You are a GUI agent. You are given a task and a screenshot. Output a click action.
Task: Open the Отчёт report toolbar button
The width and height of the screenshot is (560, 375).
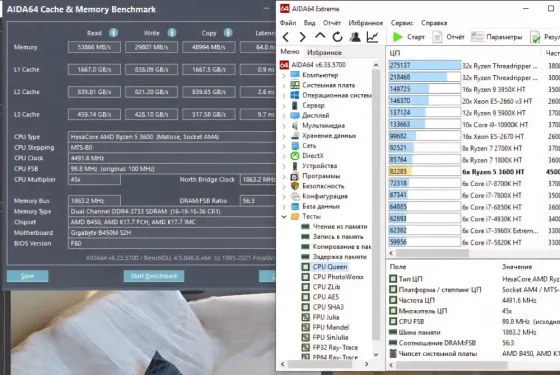pyautogui.click(x=449, y=37)
